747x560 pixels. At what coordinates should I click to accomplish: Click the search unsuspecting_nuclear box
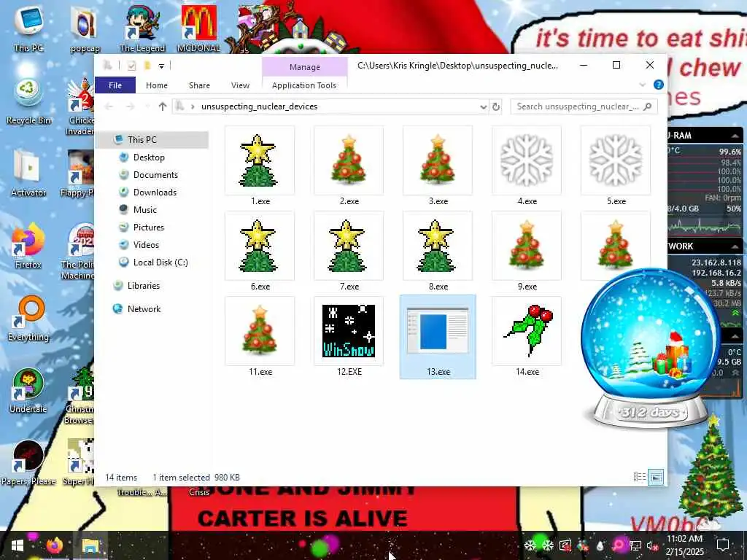pyautogui.click(x=584, y=106)
